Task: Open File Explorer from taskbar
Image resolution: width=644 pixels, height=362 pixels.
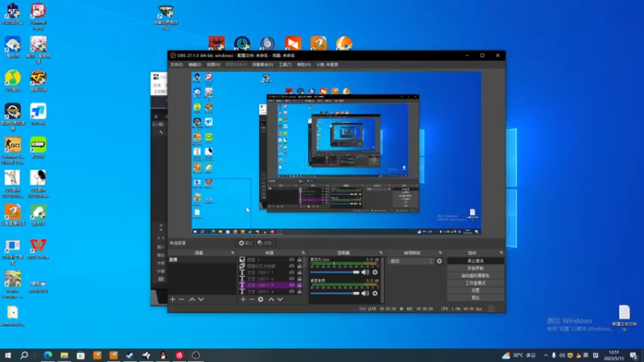Action: pyautogui.click(x=64, y=356)
